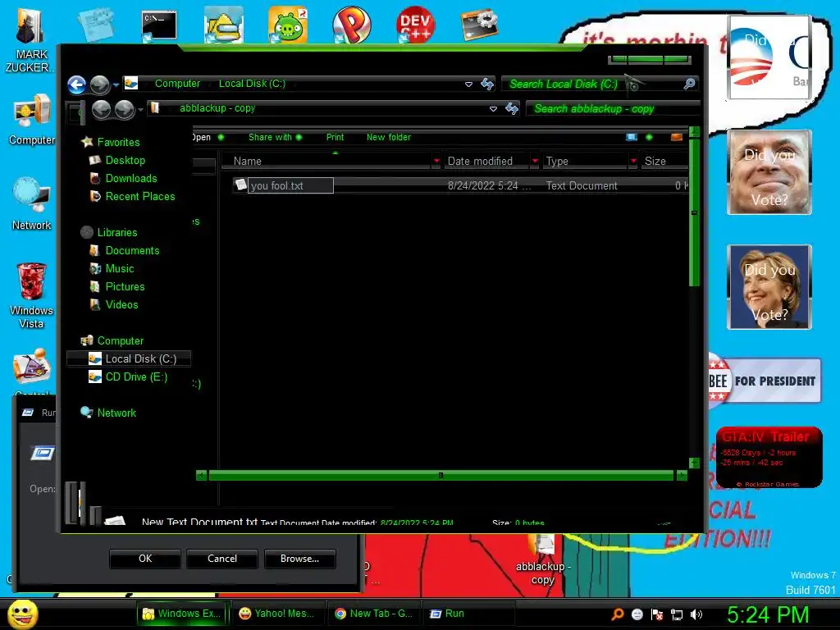The width and height of the screenshot is (840, 630).
Task: Open the command prompt desktop shortcut
Action: click(x=159, y=25)
